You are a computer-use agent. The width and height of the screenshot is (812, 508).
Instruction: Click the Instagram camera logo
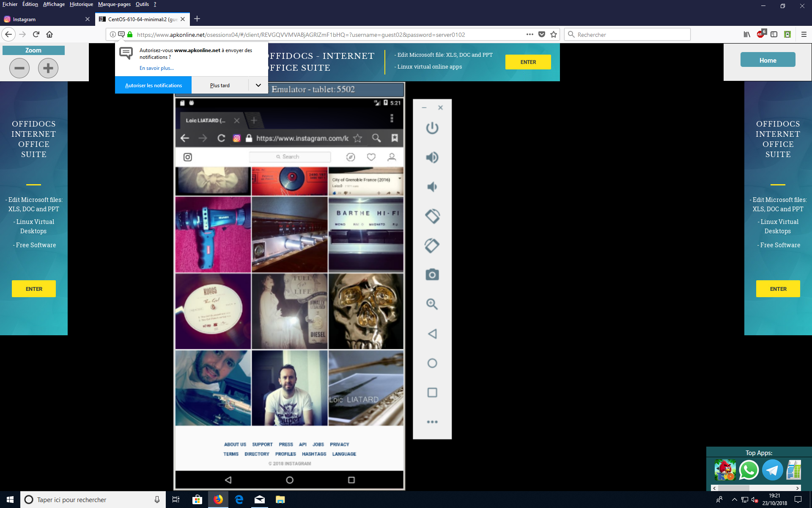tap(188, 157)
